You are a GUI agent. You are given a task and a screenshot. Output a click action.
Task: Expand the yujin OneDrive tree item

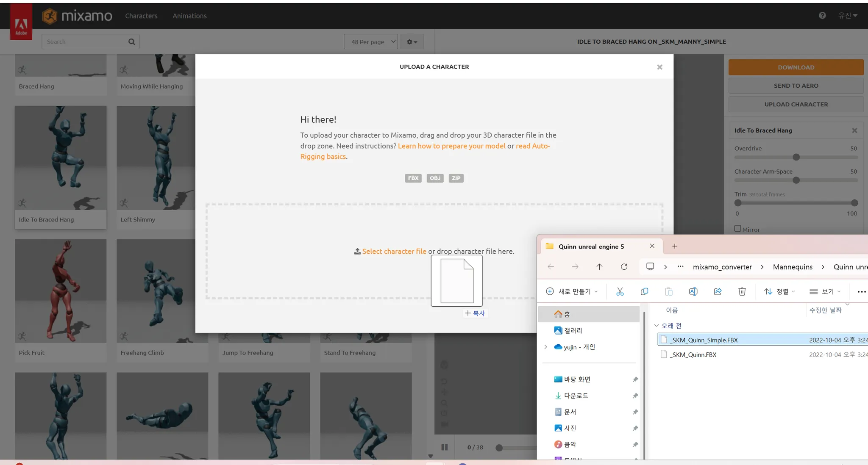[x=545, y=347]
